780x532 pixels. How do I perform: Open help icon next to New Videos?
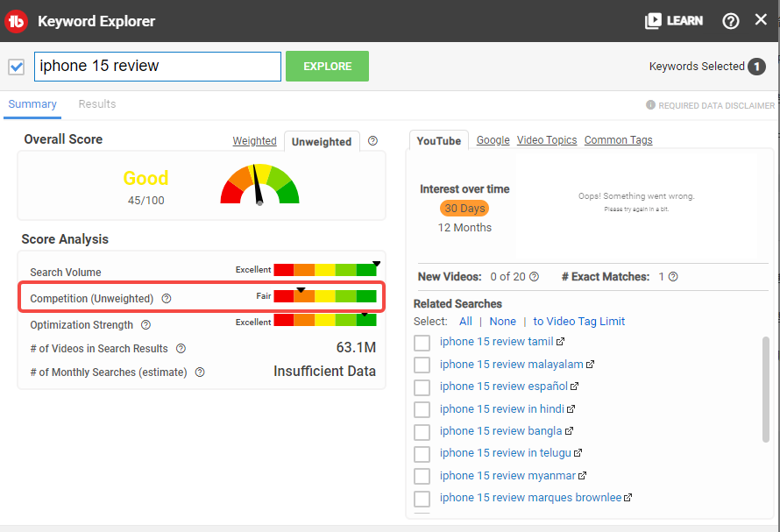tap(534, 277)
